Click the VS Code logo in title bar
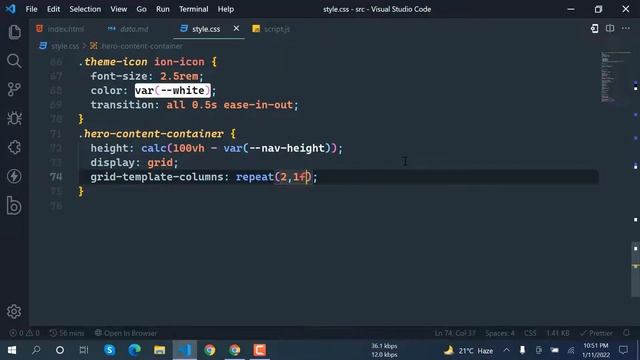Screen dimensions: 640x360 point(11,9)
